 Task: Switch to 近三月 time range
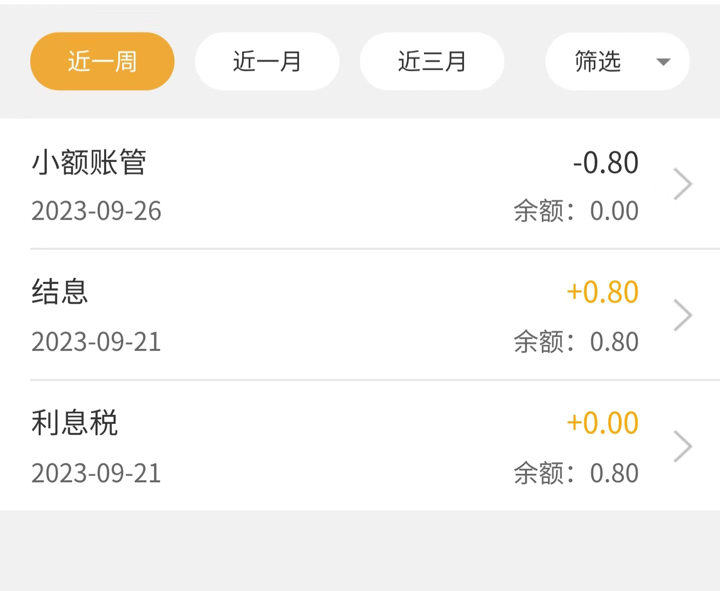click(x=432, y=61)
